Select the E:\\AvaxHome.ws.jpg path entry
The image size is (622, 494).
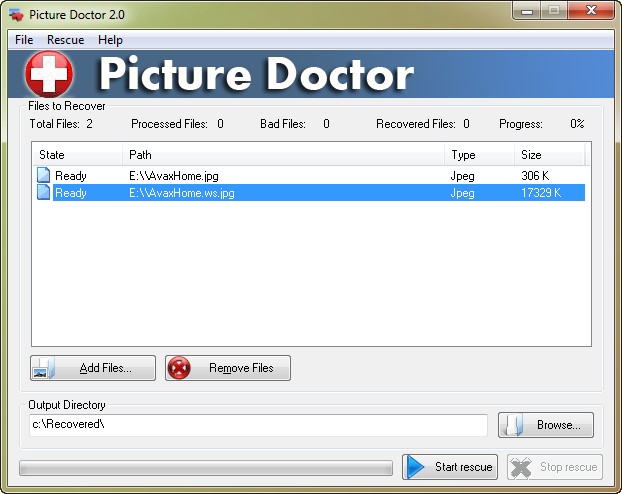tap(182, 193)
